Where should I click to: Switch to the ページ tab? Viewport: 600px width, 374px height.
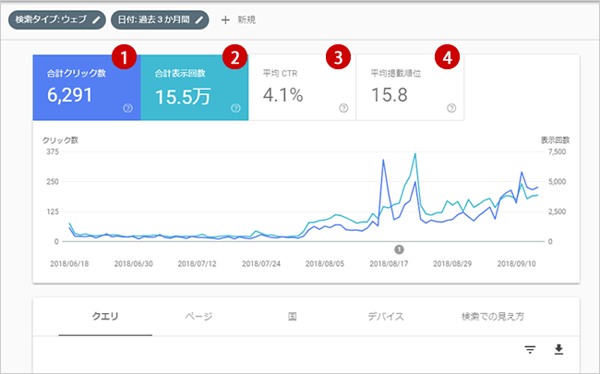pyautogui.click(x=199, y=317)
